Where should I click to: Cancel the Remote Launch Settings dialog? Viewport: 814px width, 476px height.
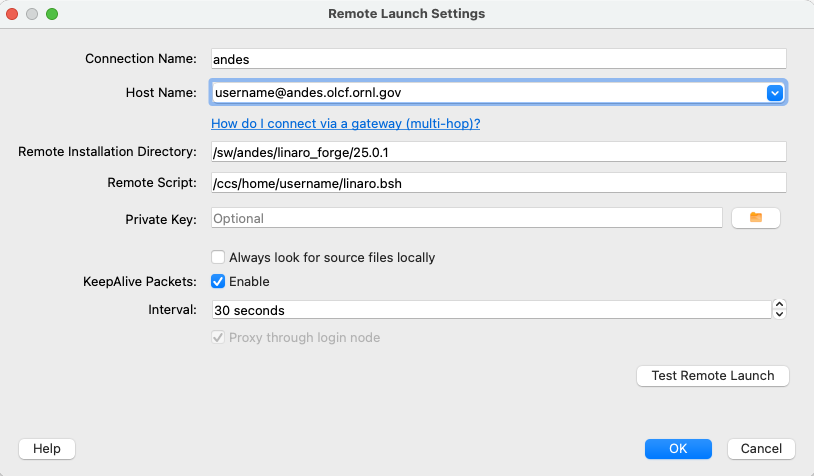click(761, 448)
